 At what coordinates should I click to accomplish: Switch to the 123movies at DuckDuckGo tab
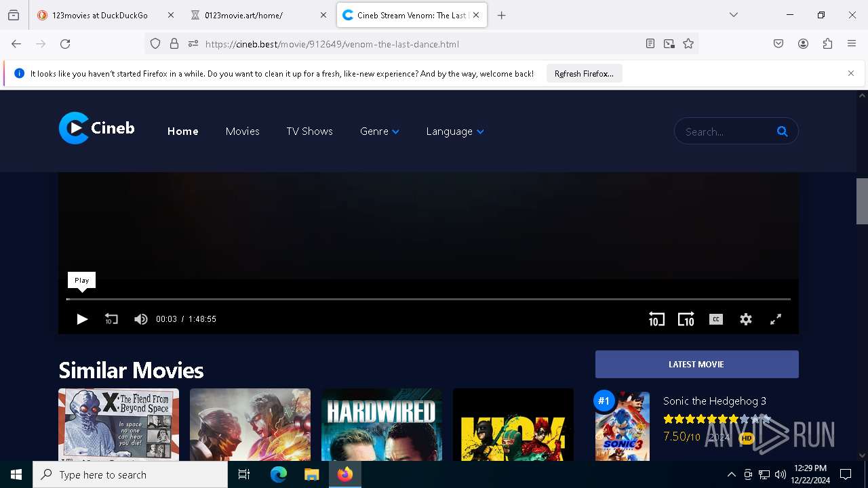100,15
